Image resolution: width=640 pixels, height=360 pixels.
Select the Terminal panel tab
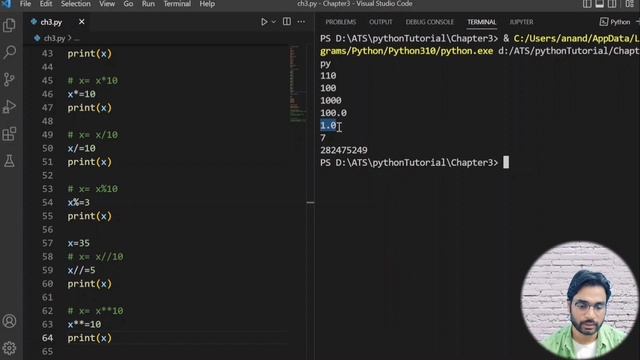(x=482, y=22)
